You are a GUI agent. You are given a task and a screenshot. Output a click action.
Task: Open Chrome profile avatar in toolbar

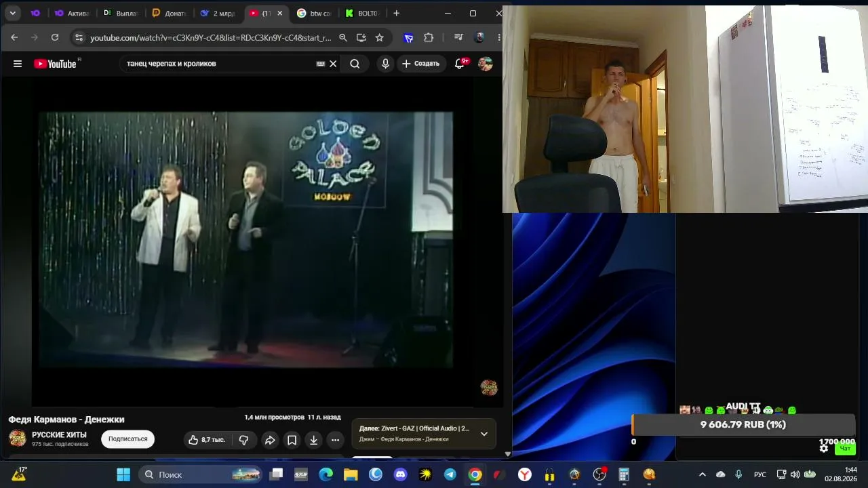(x=480, y=38)
